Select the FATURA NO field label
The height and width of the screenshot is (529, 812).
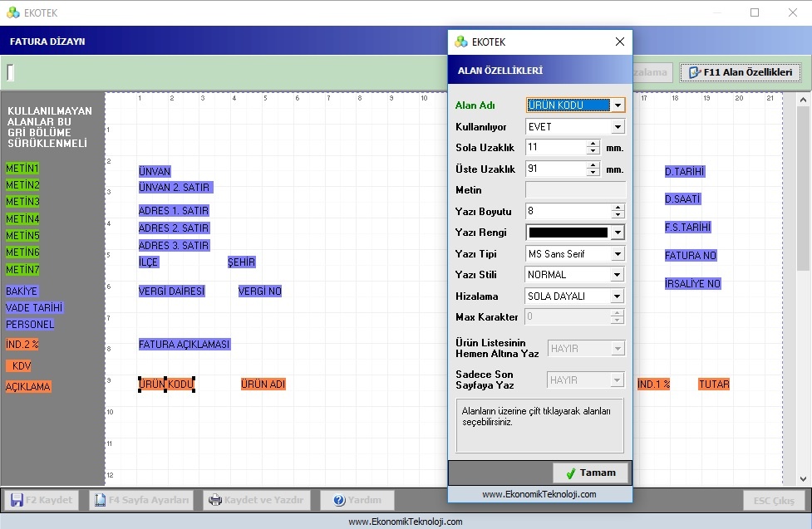point(691,255)
